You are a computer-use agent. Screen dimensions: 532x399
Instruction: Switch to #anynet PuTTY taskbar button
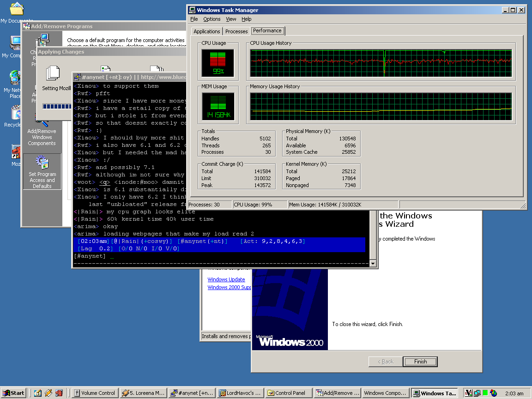click(x=192, y=393)
